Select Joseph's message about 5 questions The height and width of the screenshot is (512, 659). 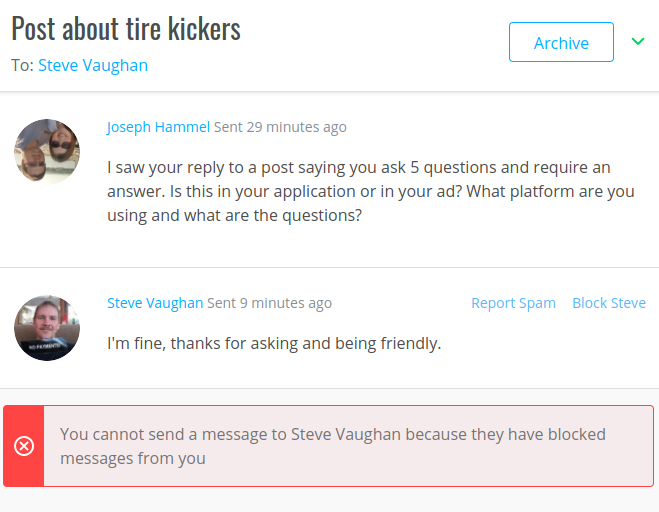coord(371,191)
